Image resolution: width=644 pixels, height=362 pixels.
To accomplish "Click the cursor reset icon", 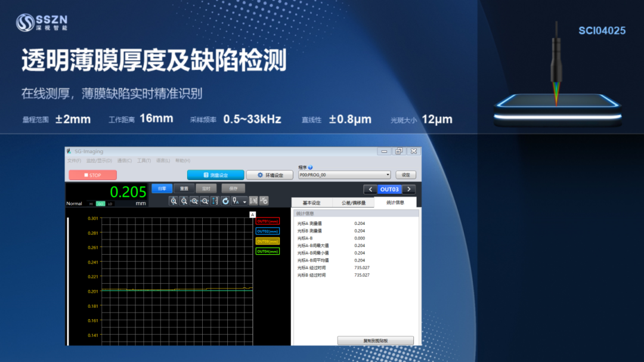I will point(264,201).
